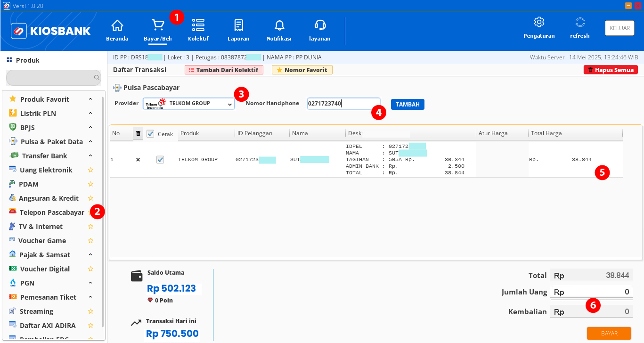Uncheck the TELKOM GROUP row checkbox
Image resolution: width=644 pixels, height=343 pixels.
[160, 159]
